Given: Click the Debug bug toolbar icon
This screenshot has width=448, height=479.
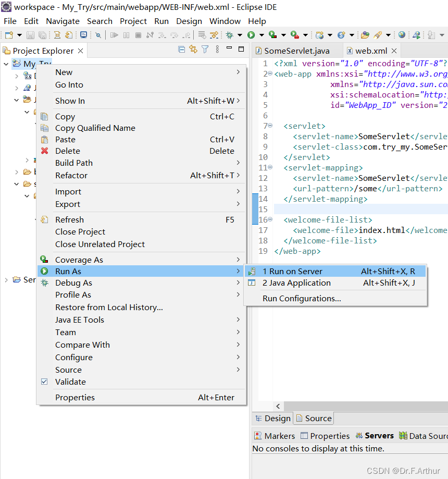Looking at the screenshot, I should pos(229,35).
